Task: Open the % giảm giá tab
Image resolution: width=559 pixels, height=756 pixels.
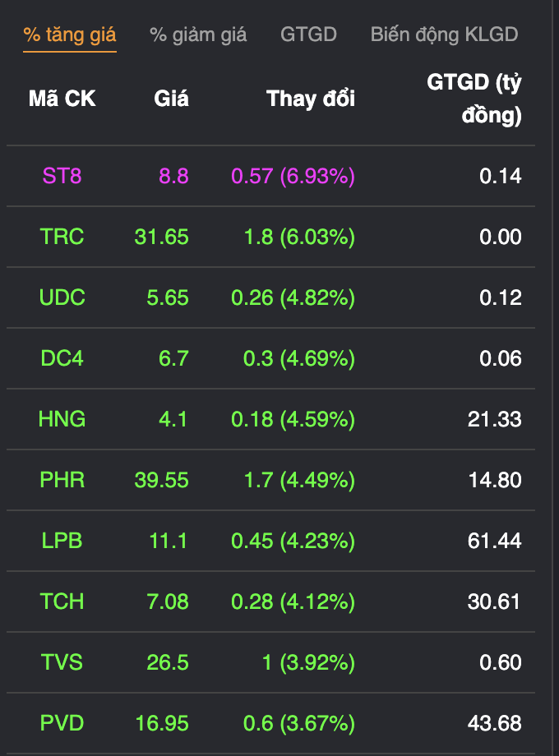Action: [x=198, y=35]
